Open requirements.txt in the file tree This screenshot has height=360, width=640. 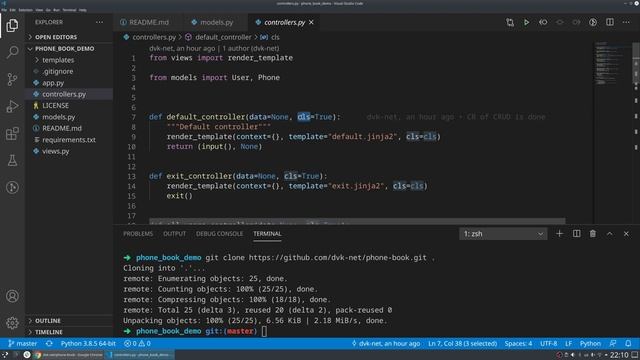coord(69,140)
